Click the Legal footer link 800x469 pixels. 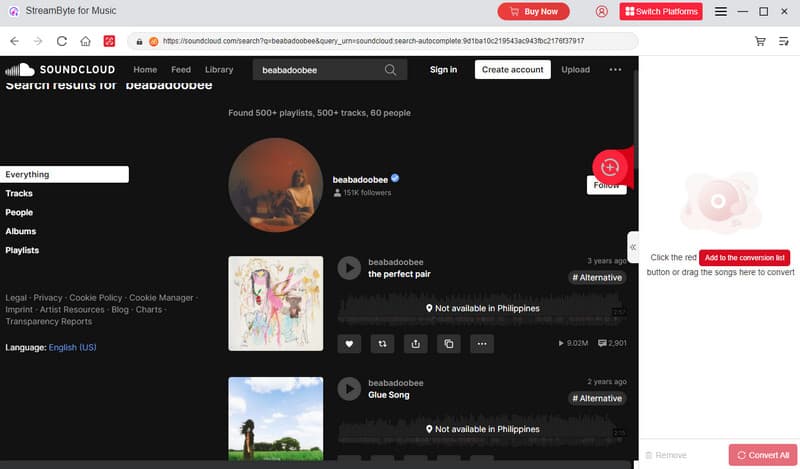coord(16,298)
